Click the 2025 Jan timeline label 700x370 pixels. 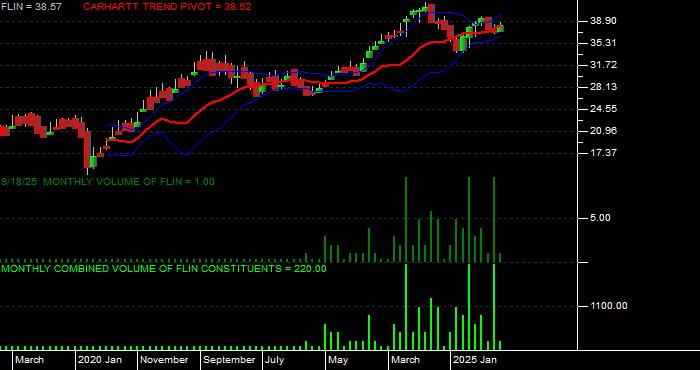click(475, 360)
